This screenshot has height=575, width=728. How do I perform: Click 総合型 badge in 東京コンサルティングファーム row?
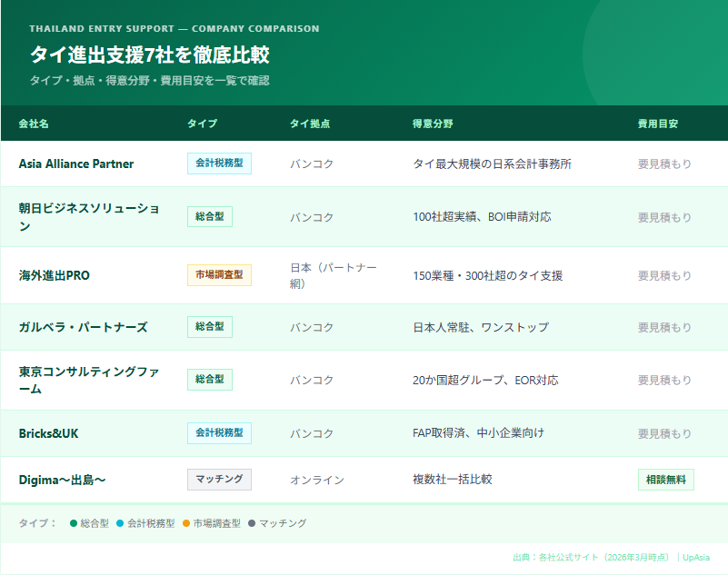[209, 380]
